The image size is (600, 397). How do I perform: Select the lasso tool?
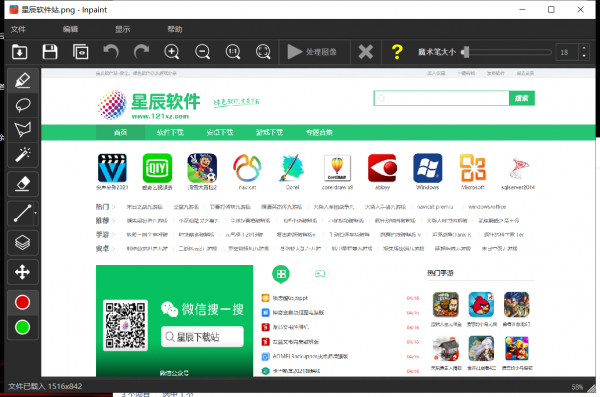click(x=23, y=105)
